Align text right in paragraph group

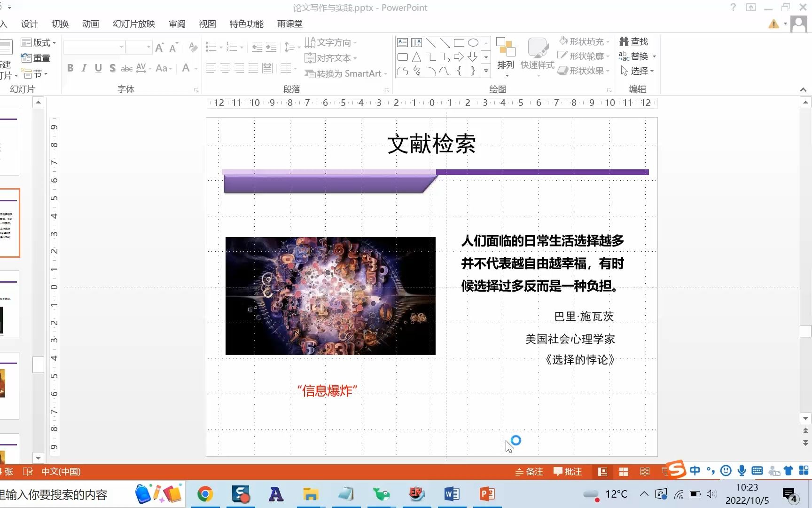[239, 68]
